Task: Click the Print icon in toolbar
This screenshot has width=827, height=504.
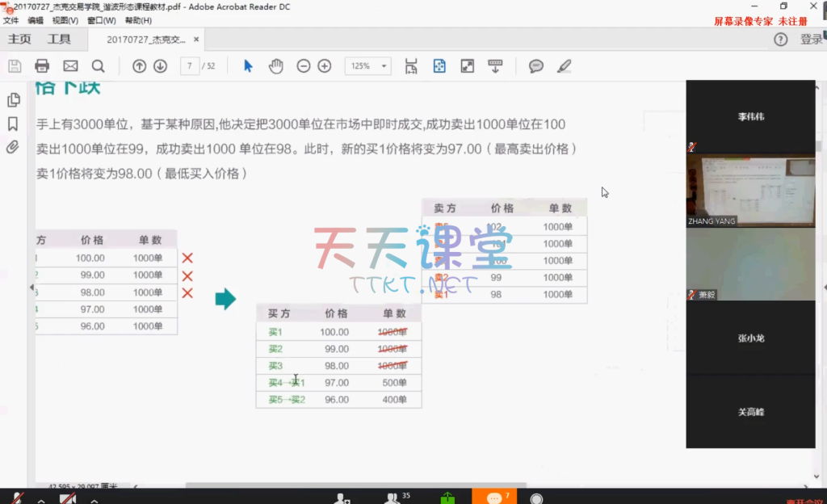Action: coord(42,66)
